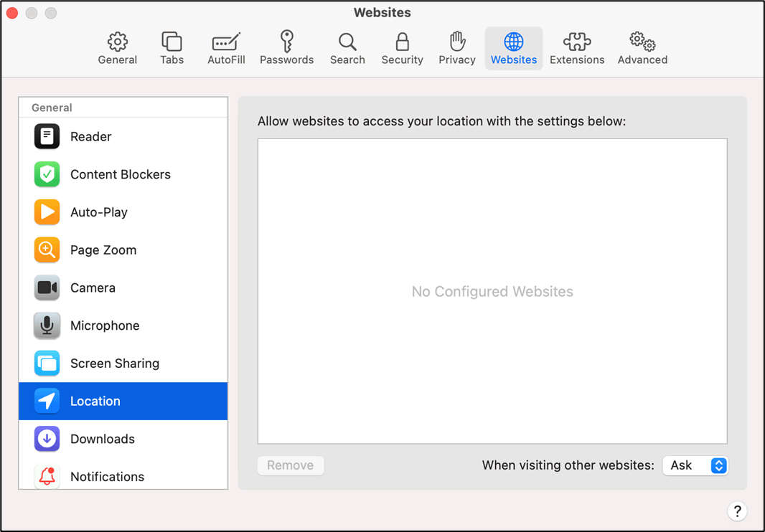Select Downloads label in sidebar
765x532 pixels.
(103, 439)
